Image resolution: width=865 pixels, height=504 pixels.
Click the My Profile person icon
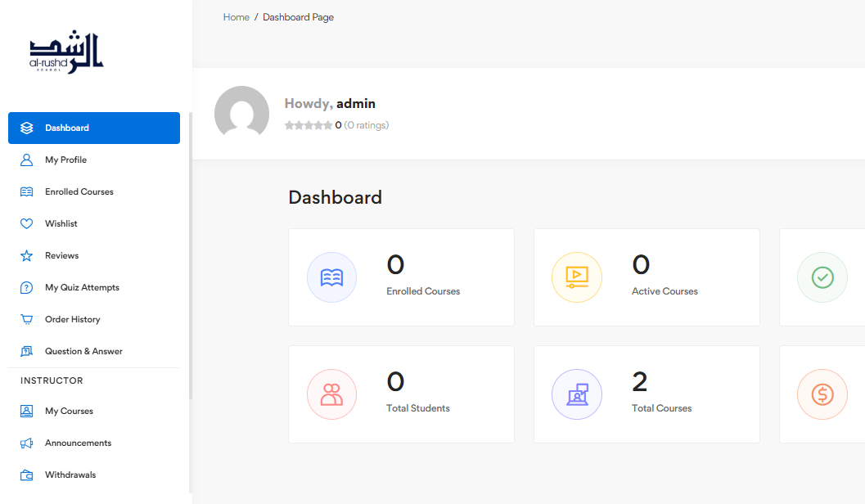click(26, 160)
